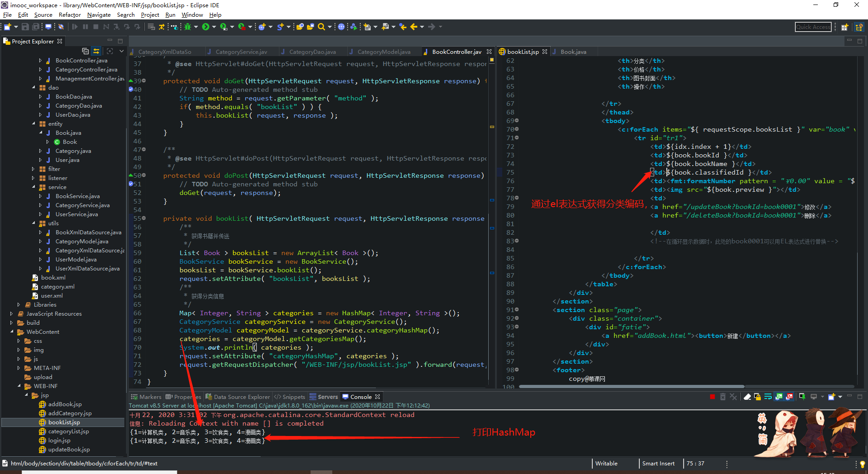The width and height of the screenshot is (868, 474).
Task: Open the Search toolbar magnifier icon
Action: tap(321, 27)
